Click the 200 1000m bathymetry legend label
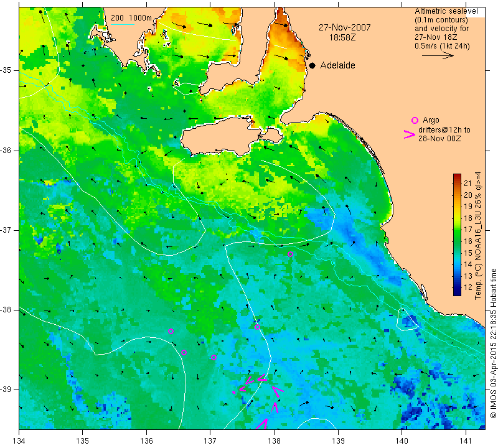 click(x=131, y=18)
